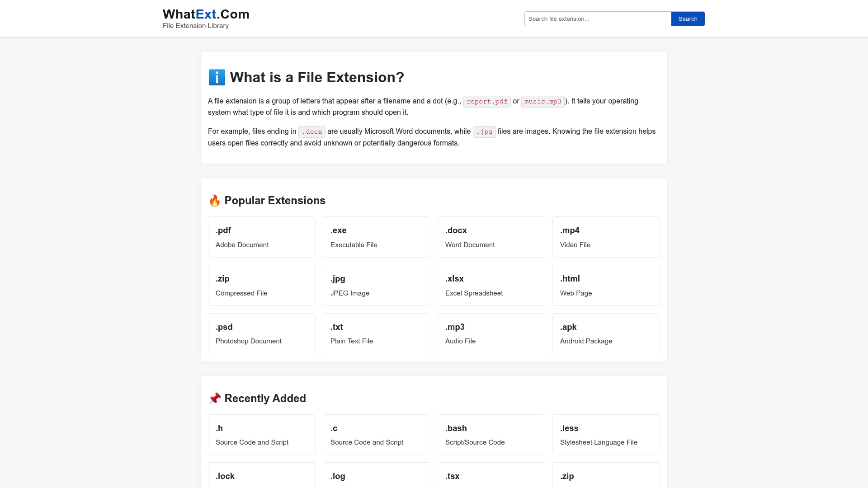Click the .psd Photoshop Document card
Image resolution: width=868 pixels, height=488 pixels.
coord(261,334)
